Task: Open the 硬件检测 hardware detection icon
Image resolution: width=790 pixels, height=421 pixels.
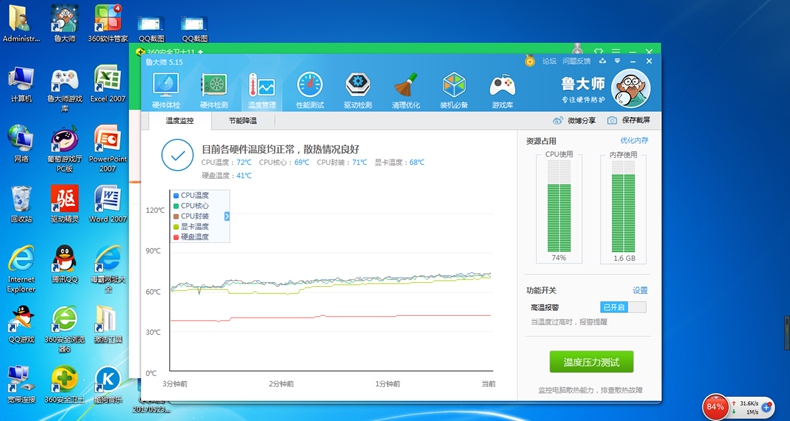Action: pos(214,87)
